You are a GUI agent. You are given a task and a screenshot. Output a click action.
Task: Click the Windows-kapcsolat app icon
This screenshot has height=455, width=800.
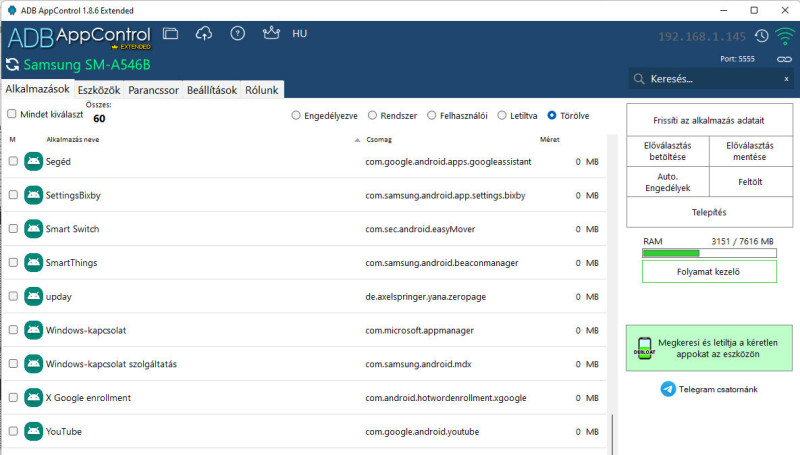click(x=34, y=330)
